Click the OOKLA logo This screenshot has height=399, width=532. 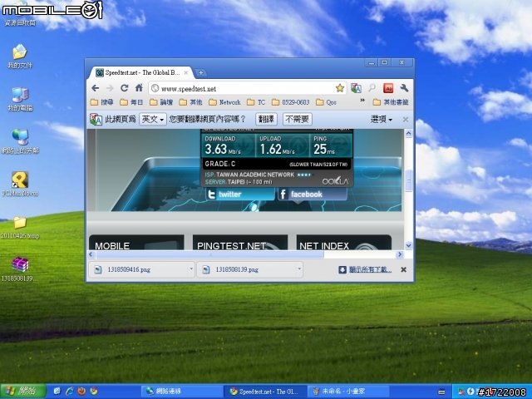(335, 181)
